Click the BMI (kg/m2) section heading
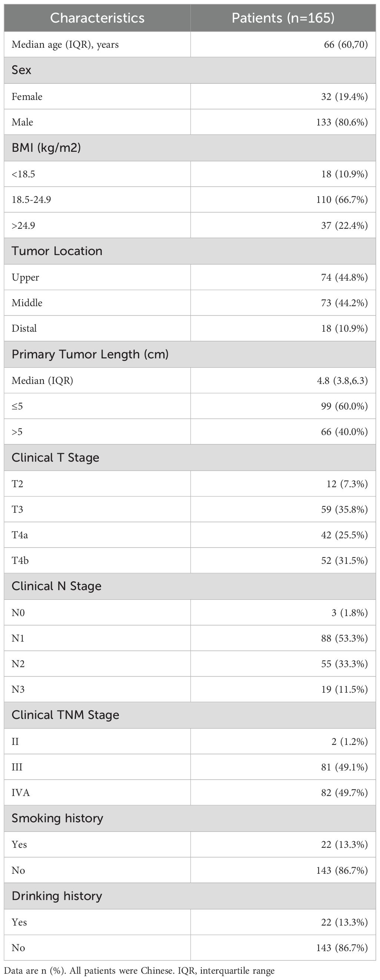The height and width of the screenshot is (980, 380). 46,148
